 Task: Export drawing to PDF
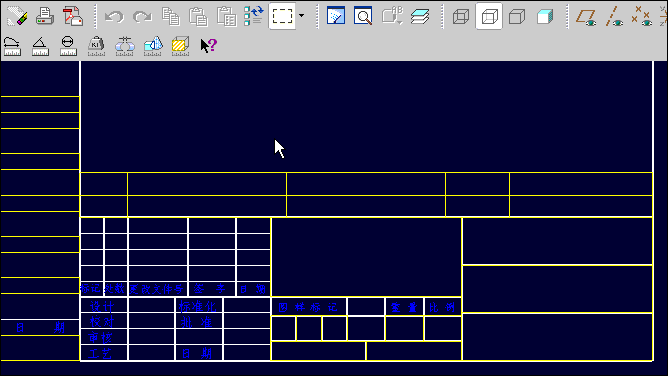73,17
